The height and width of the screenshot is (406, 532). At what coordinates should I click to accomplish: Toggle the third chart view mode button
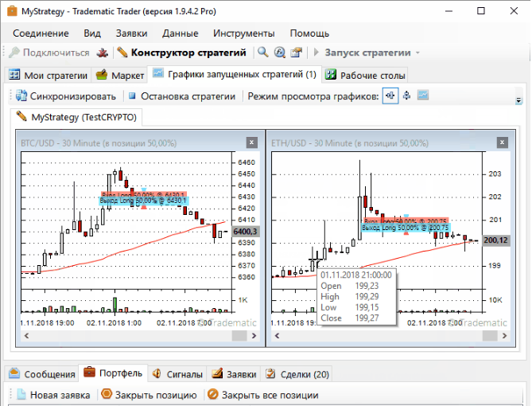point(423,96)
